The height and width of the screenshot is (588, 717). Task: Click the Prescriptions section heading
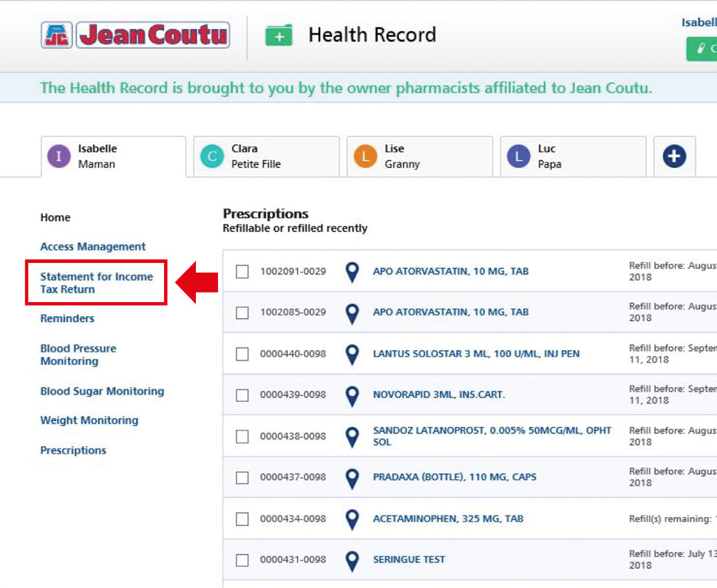[x=265, y=213]
